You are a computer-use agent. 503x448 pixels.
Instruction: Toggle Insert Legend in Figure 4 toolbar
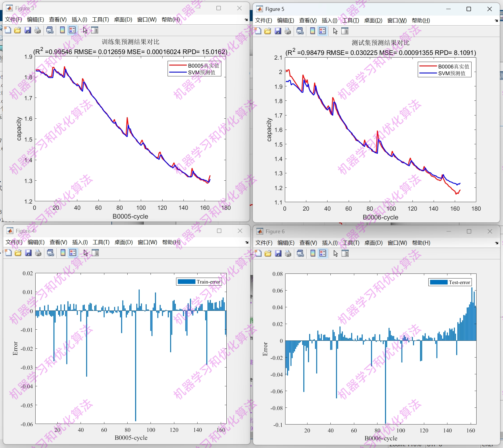point(73,253)
